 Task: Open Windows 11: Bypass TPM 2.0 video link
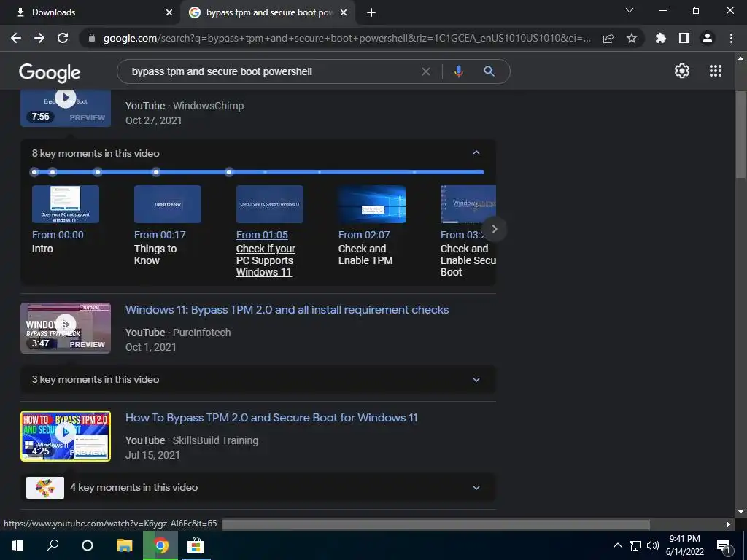click(x=287, y=310)
